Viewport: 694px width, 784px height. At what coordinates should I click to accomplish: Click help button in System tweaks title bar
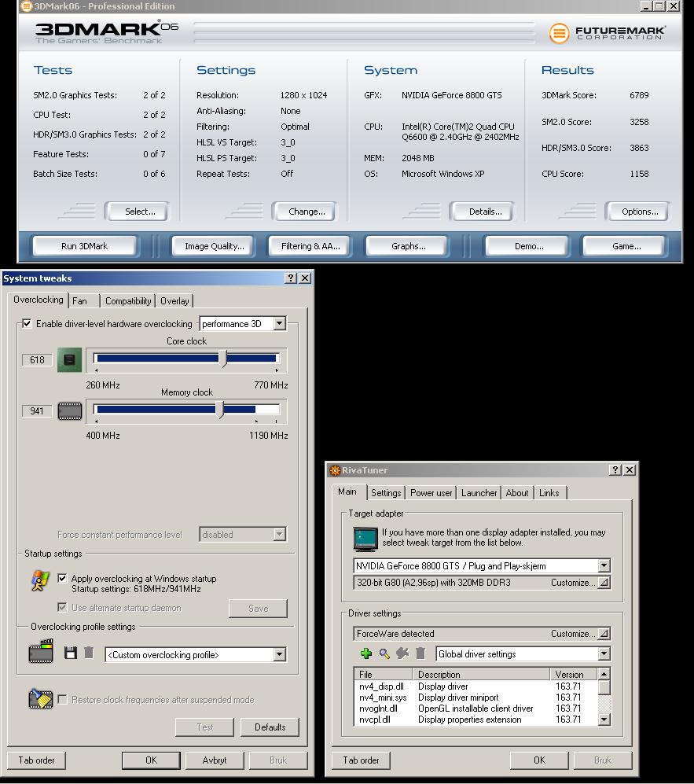tap(291, 278)
